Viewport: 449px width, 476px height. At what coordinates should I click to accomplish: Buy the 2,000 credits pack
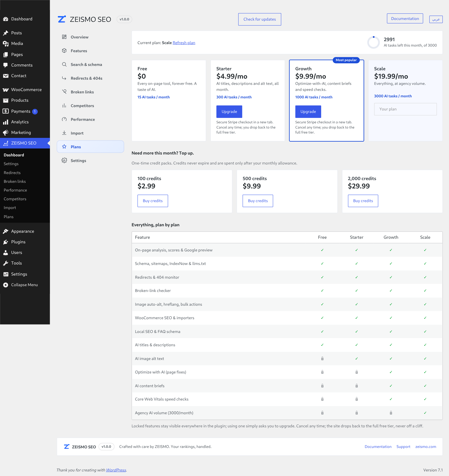(x=363, y=201)
